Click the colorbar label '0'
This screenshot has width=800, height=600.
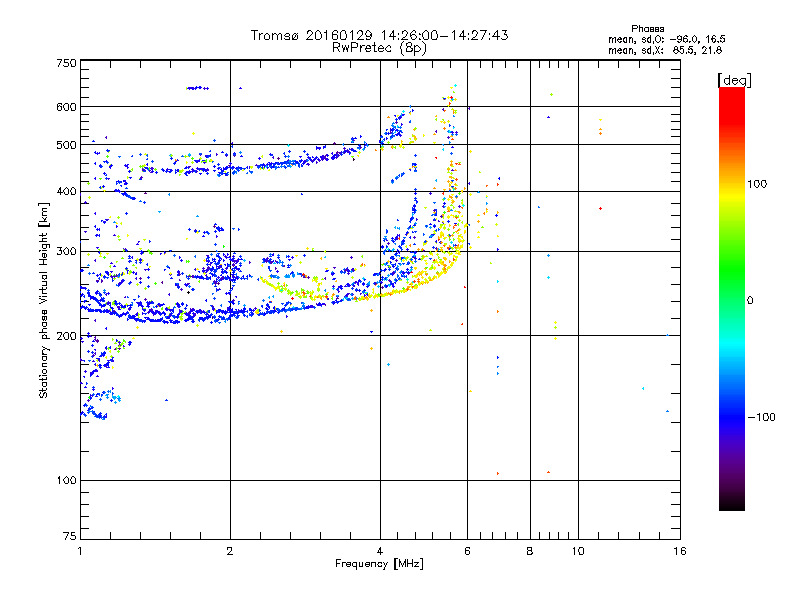(x=750, y=301)
